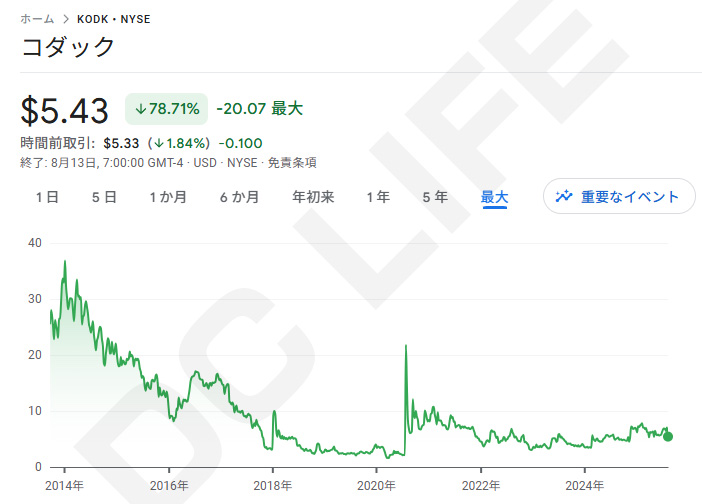Click the pre-market price $5.33

121,143
